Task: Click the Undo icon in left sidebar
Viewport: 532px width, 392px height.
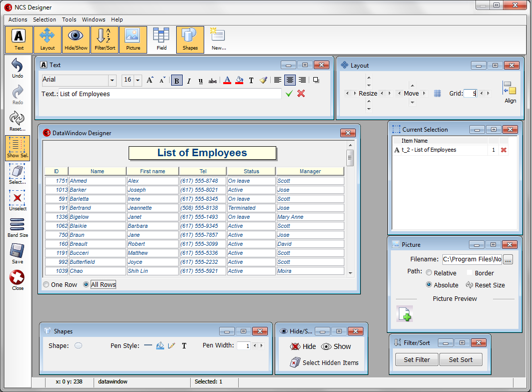Action: point(18,65)
